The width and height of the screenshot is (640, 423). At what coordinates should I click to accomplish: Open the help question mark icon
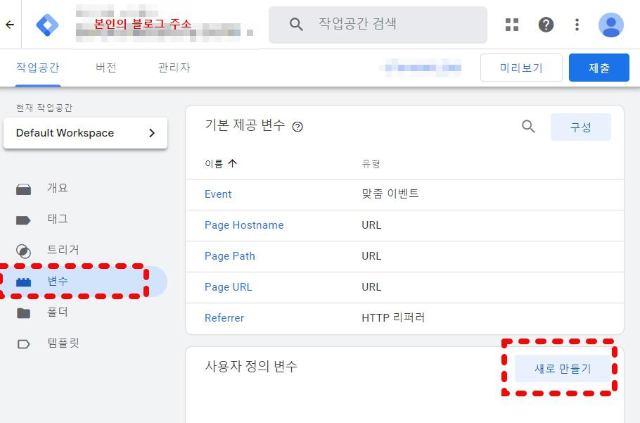(546, 24)
